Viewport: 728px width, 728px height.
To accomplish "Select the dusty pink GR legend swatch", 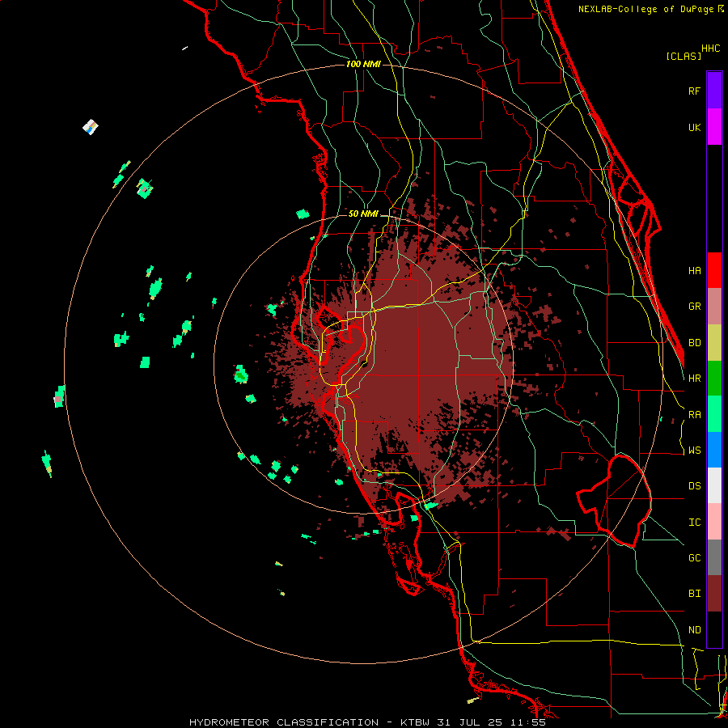I will point(714,306).
